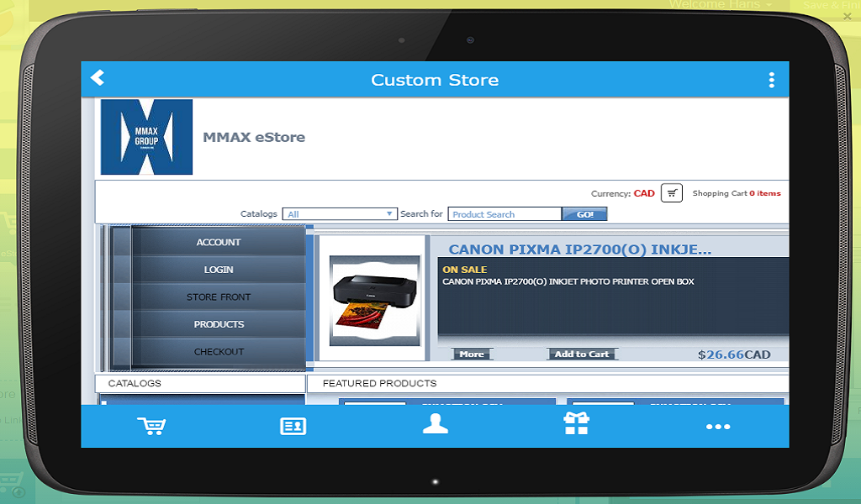861x504 pixels.
Task: Open the three-dot overflow menu
Action: point(772,80)
